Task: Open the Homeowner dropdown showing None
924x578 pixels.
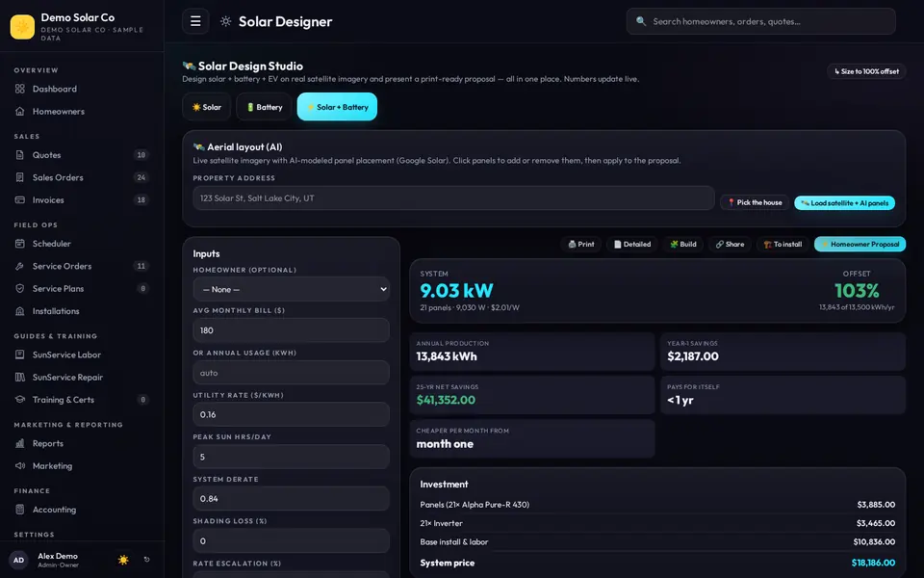Action: pos(291,290)
